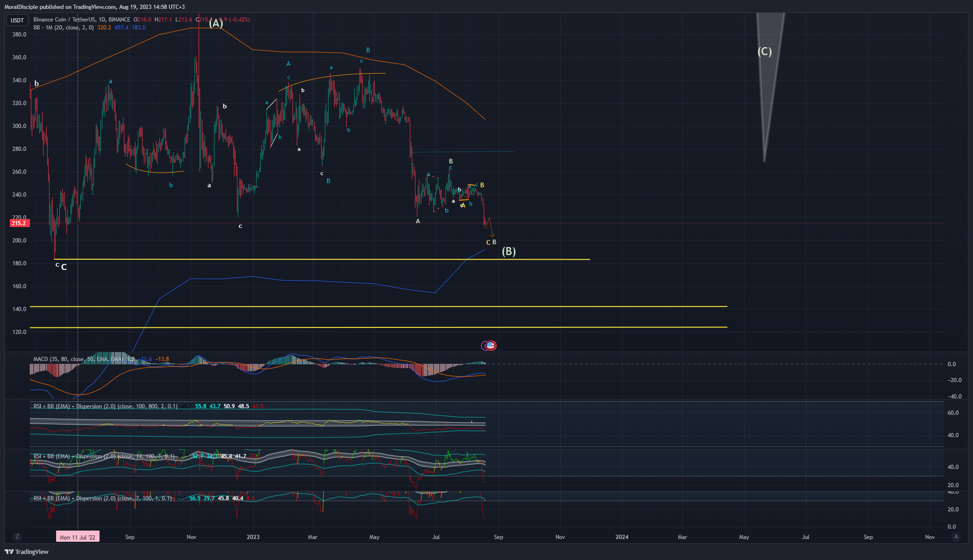The image size is (973, 560).
Task: Open the USDT currency selector
Action: [x=17, y=20]
